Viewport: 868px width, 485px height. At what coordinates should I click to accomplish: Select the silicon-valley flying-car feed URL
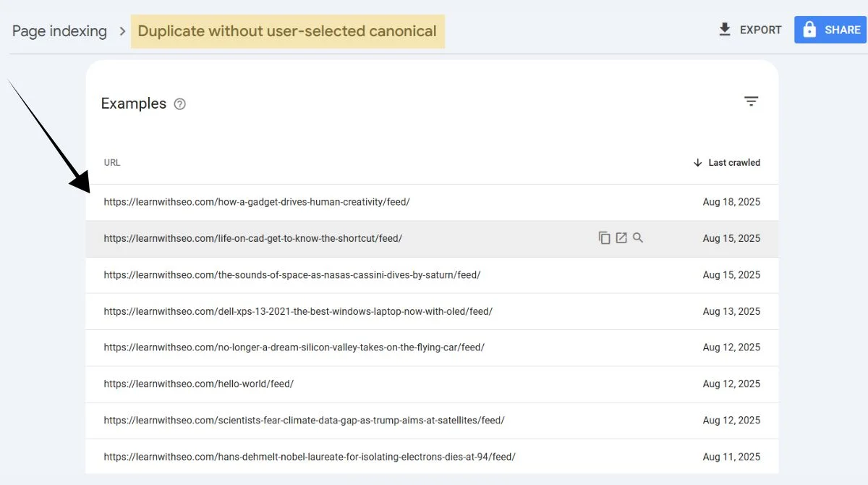pos(294,347)
